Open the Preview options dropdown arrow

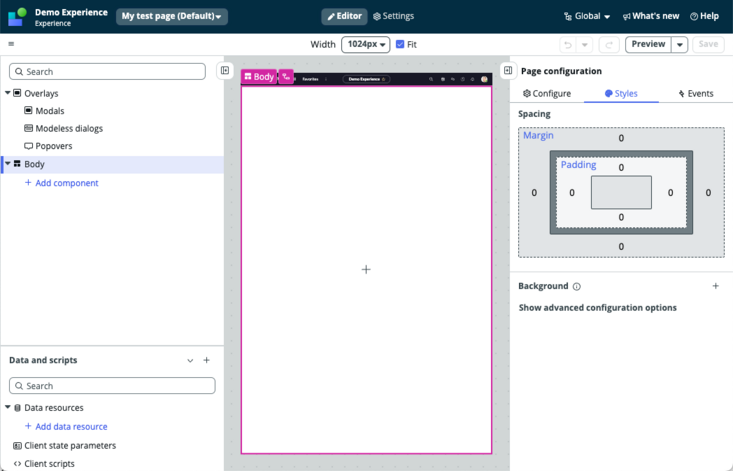pos(680,44)
